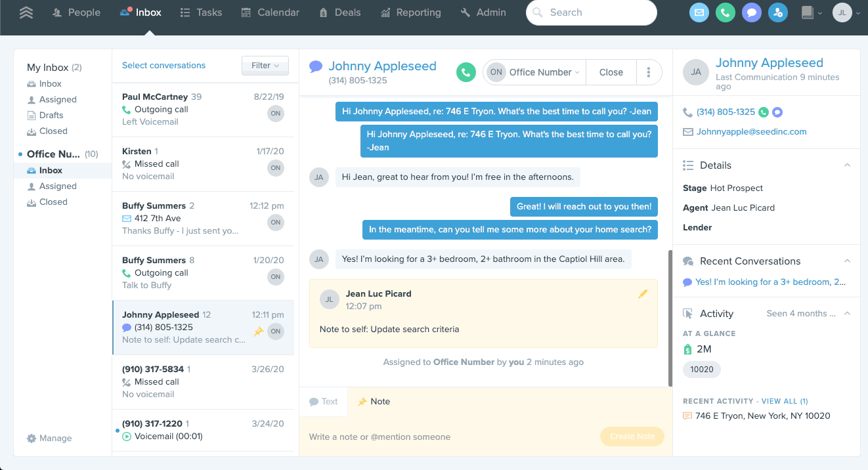This screenshot has width=868, height=470.
Task: Click the blue add person icon in top bar
Action: click(778, 12)
